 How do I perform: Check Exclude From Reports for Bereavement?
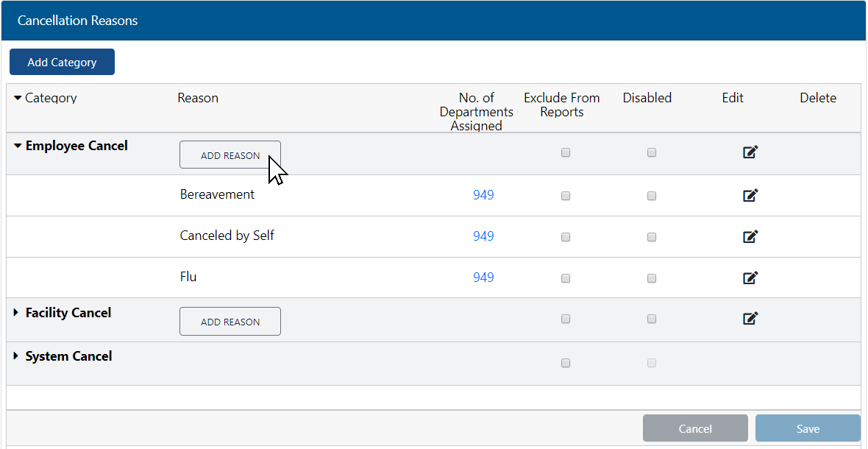[x=566, y=196]
